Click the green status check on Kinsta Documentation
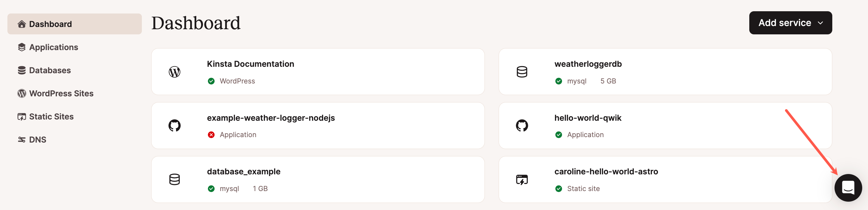The image size is (868, 210). point(211,81)
